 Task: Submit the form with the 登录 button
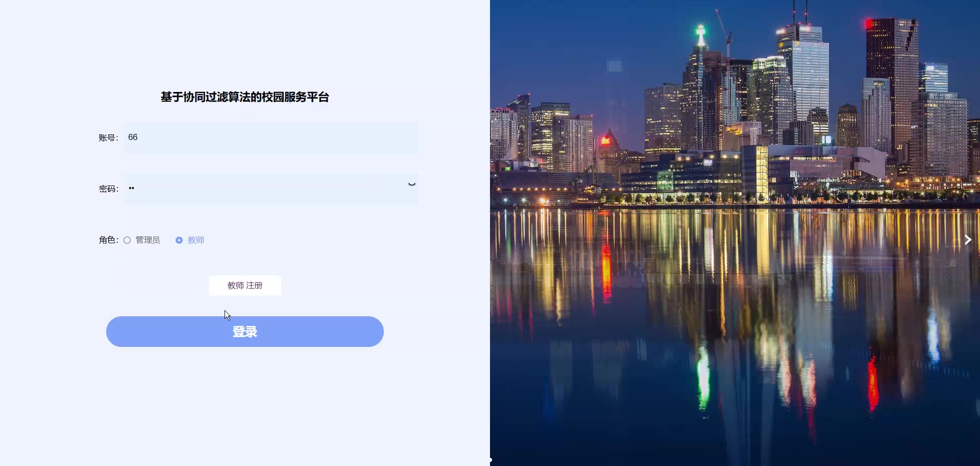tap(245, 332)
